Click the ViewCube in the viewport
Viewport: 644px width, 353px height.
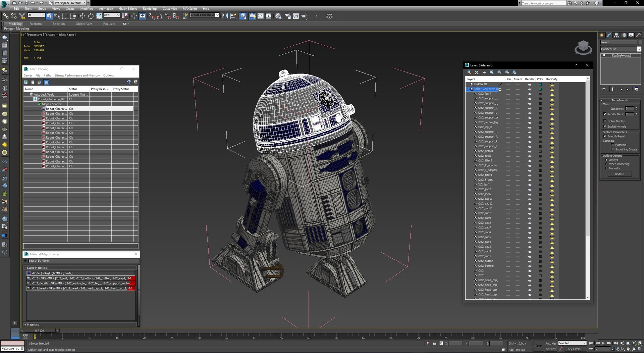[x=583, y=47]
